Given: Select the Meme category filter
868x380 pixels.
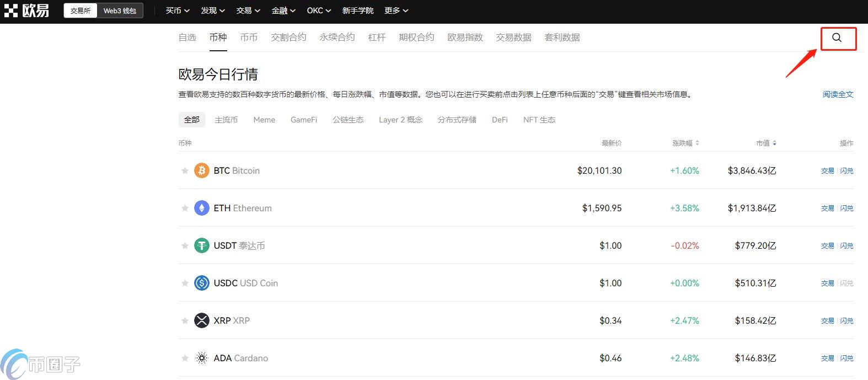Looking at the screenshot, I should (x=264, y=120).
